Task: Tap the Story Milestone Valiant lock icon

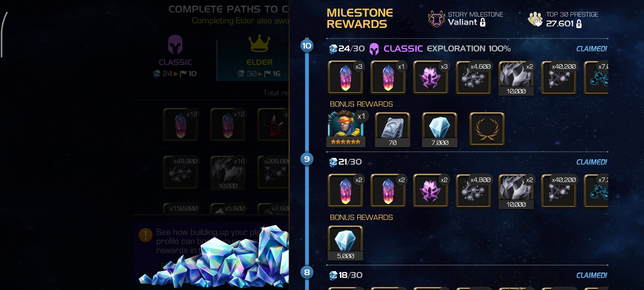Action: pyautogui.click(x=483, y=22)
